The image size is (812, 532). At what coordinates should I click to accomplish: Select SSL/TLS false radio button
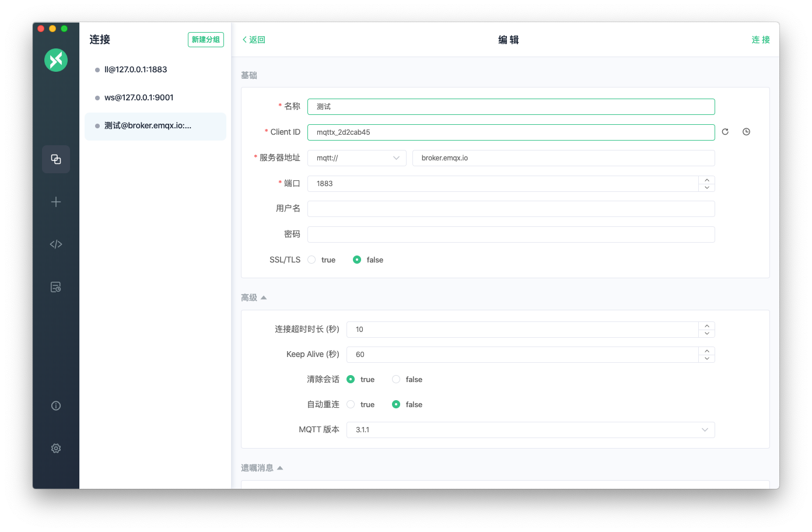click(x=357, y=260)
